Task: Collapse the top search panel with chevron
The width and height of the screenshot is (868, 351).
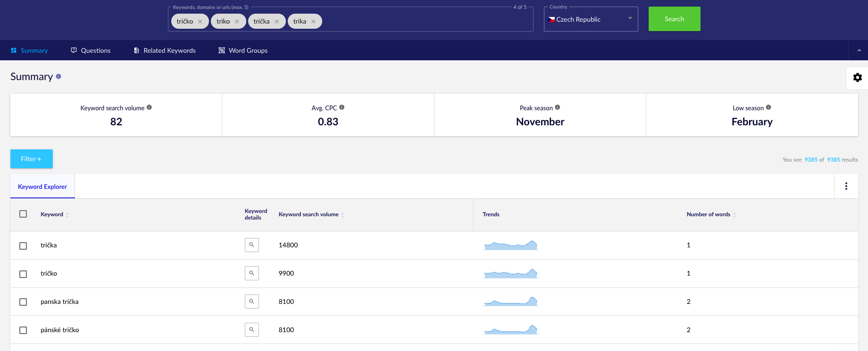Action: (859, 50)
